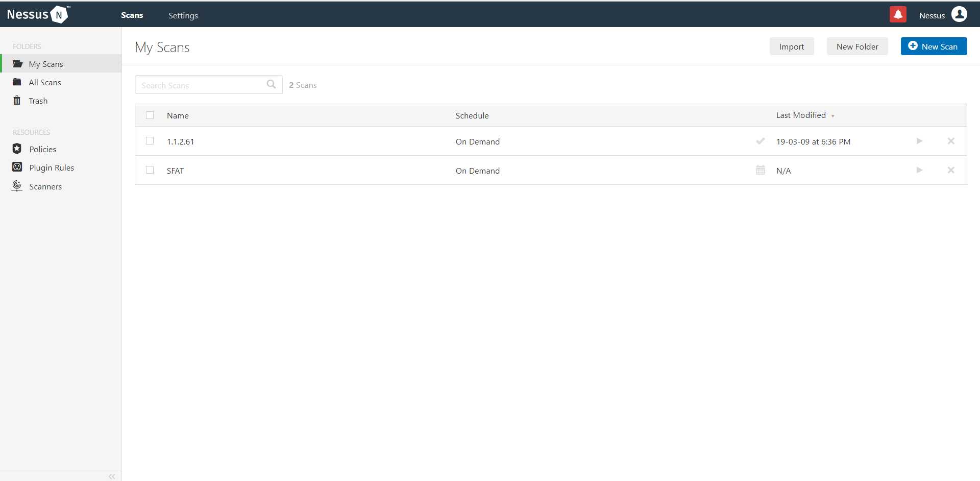
Task: Focus the Search Scans field
Action: (x=208, y=85)
